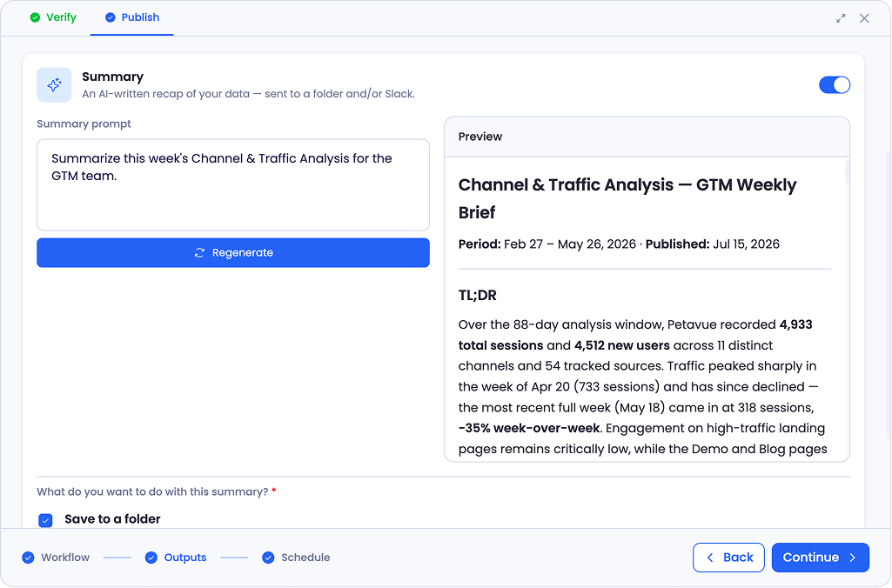Click the Schedule step check icon
892x588 pixels.
coord(268,558)
